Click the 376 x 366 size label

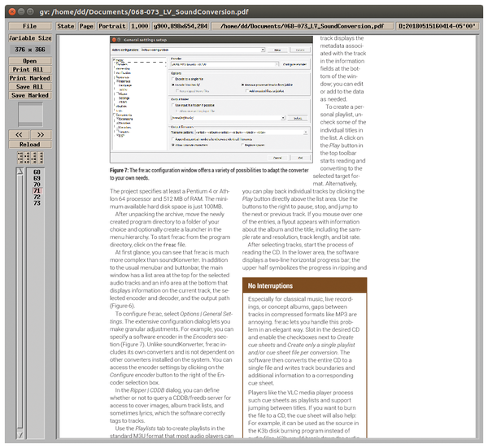click(x=30, y=50)
